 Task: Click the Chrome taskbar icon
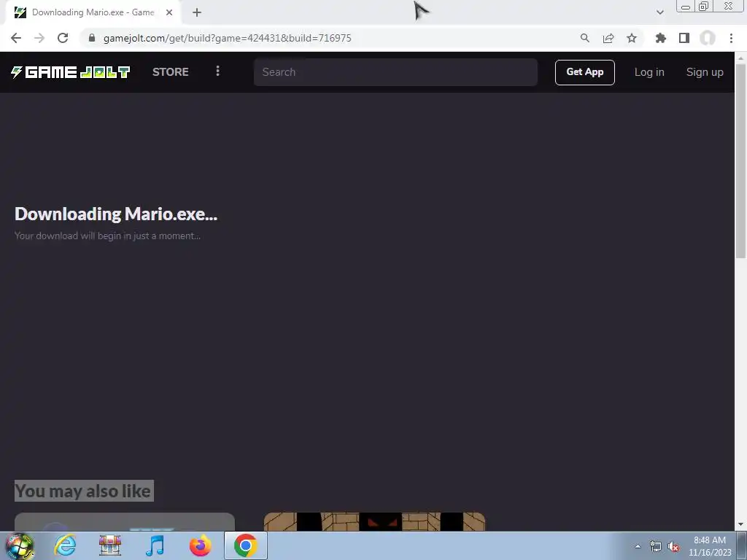click(245, 545)
